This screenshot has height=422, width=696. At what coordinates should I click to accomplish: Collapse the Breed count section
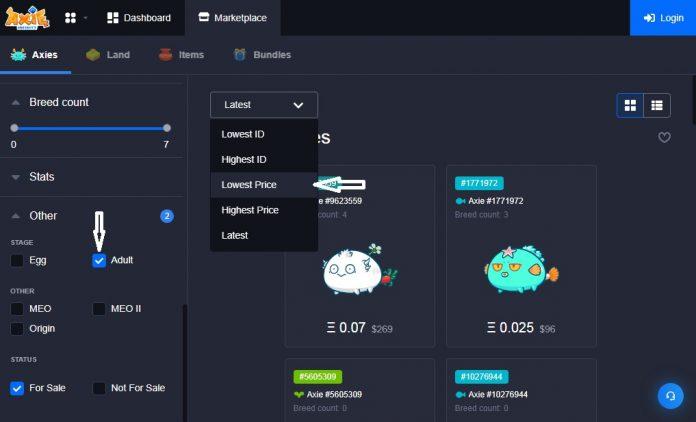click(16, 103)
